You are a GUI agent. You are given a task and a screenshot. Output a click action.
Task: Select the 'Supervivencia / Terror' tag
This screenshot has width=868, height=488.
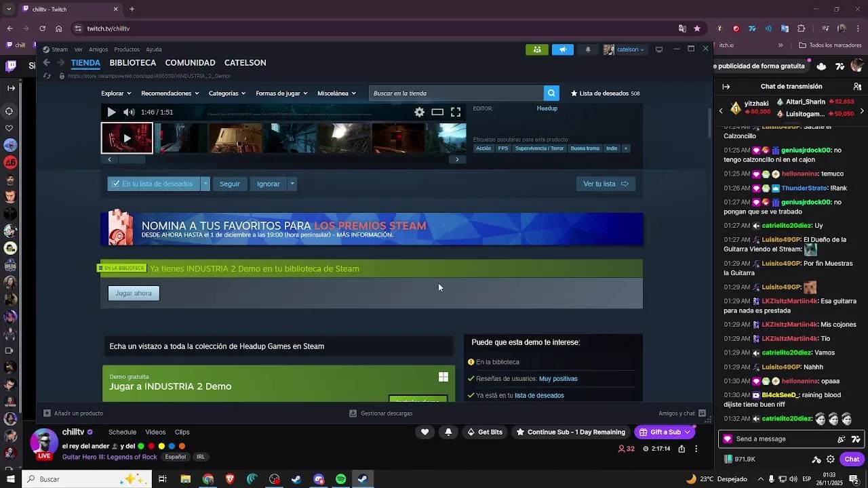(x=539, y=148)
